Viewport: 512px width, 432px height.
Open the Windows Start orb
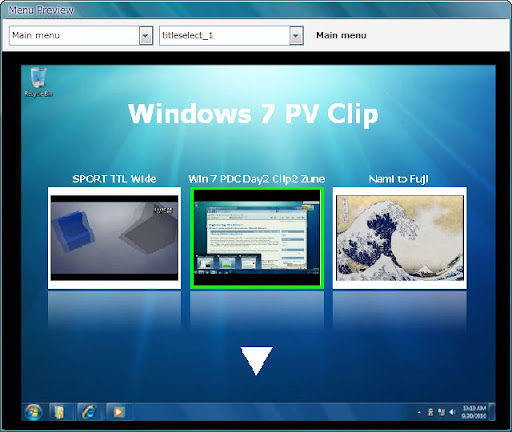point(33,412)
